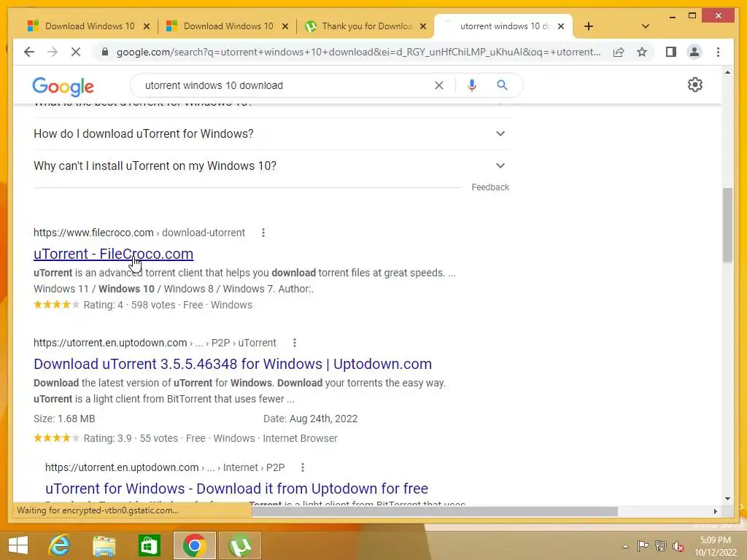Viewport: 747px width, 560px height.
Task: Go to the Google homepage logo
Action: click(63, 86)
